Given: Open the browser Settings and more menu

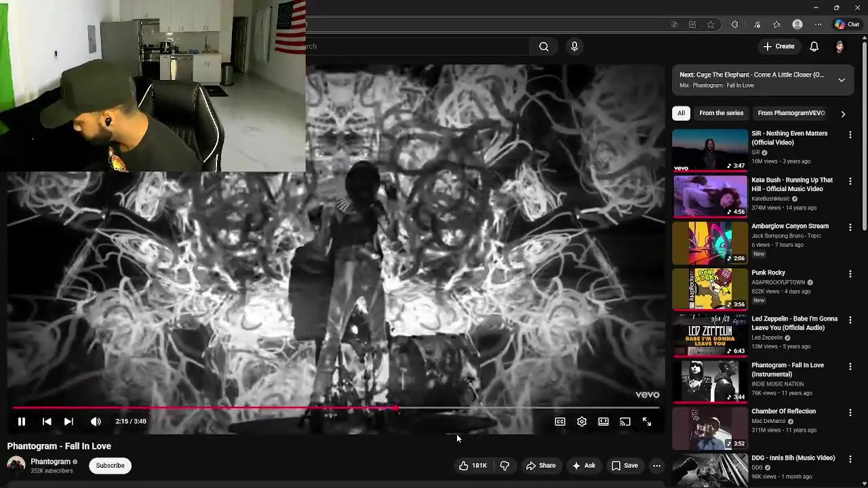Looking at the screenshot, I should pyautogui.click(x=818, y=24).
